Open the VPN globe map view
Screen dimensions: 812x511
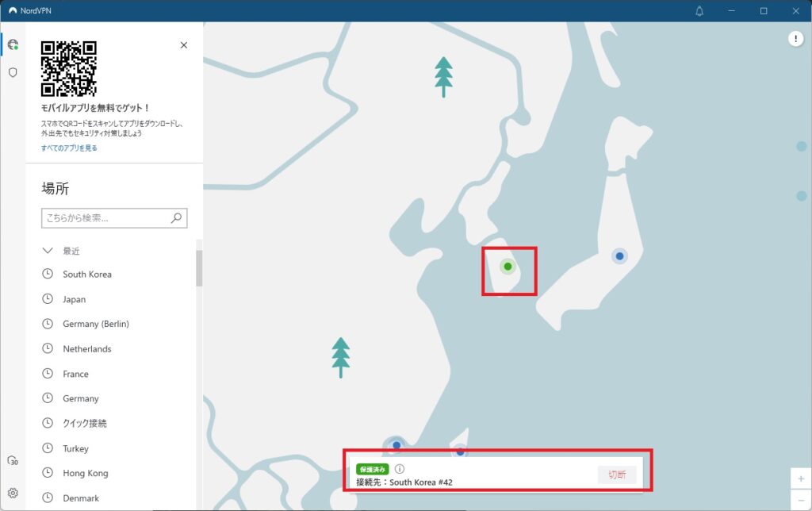click(13, 44)
